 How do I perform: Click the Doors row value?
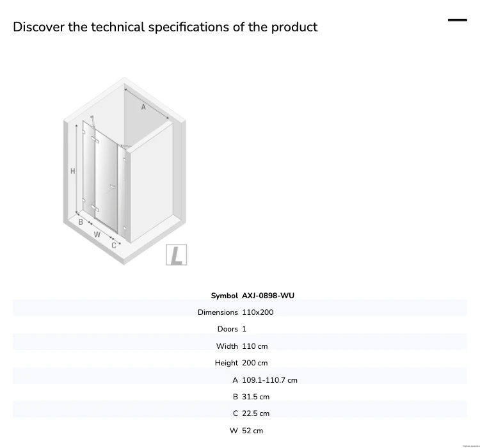pos(244,329)
